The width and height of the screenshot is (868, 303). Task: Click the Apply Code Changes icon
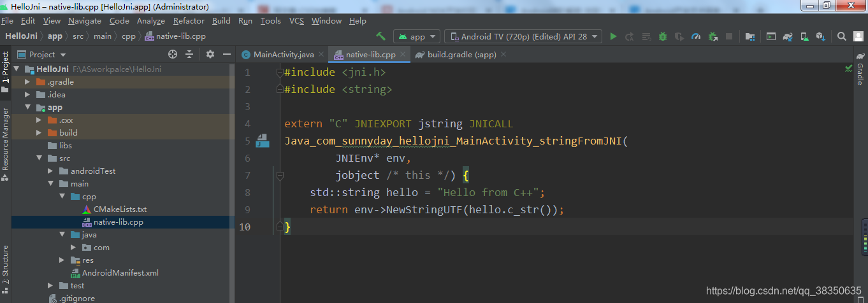646,36
